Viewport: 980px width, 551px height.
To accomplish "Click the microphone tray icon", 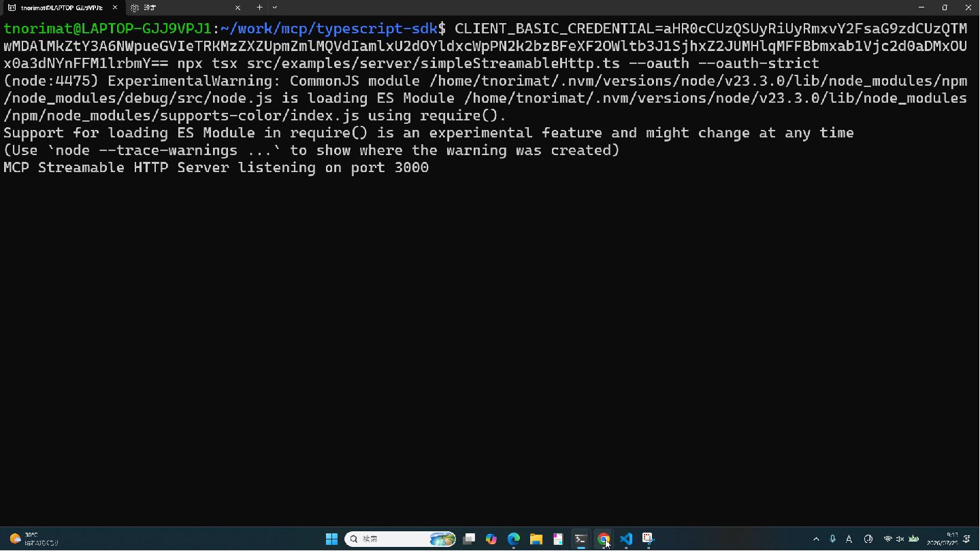I will point(832,539).
